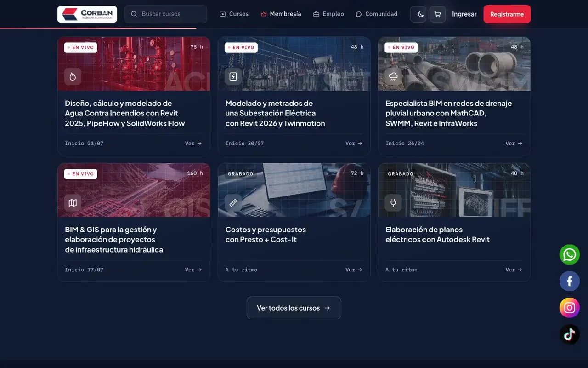Image resolution: width=588 pixels, height=368 pixels.
Task: Open the shopping cart
Action: (437, 14)
